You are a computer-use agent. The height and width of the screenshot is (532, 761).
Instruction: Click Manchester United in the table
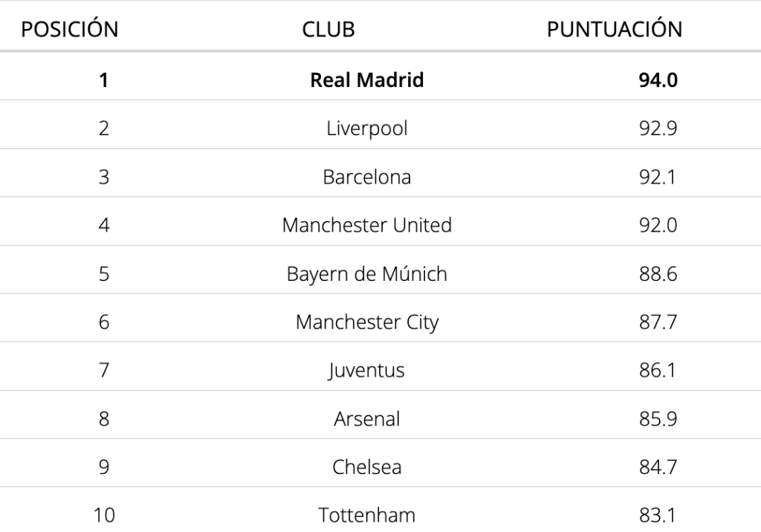point(367,225)
